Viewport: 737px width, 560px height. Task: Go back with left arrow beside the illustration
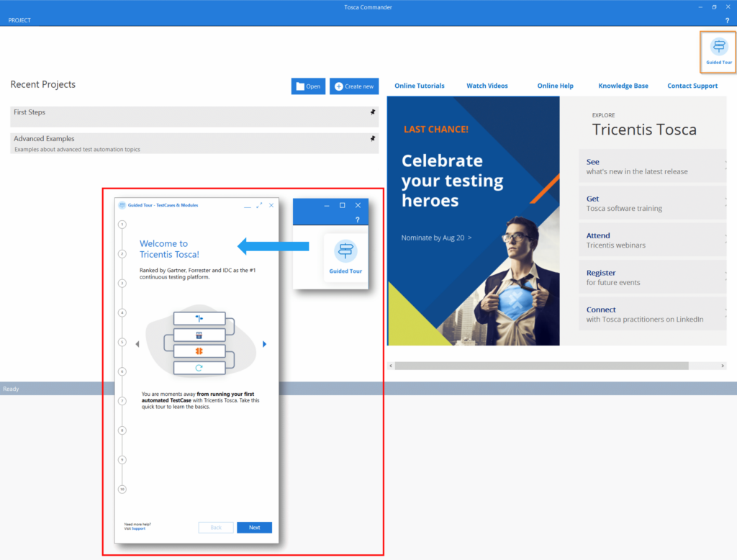point(137,344)
